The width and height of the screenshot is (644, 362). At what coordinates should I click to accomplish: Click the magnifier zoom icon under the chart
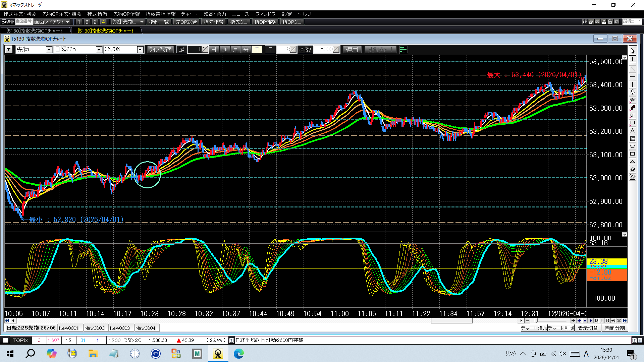click(x=613, y=321)
